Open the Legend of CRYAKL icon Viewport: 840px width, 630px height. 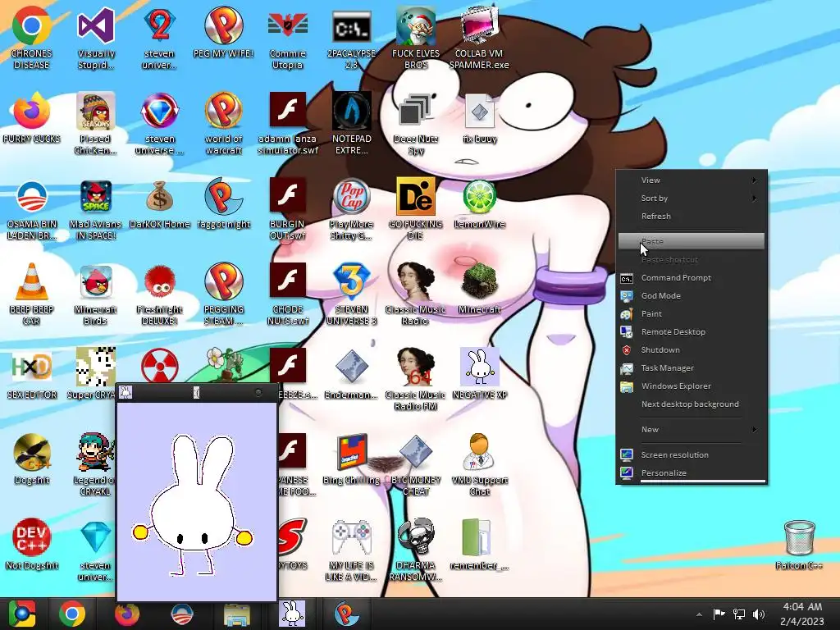coord(96,452)
